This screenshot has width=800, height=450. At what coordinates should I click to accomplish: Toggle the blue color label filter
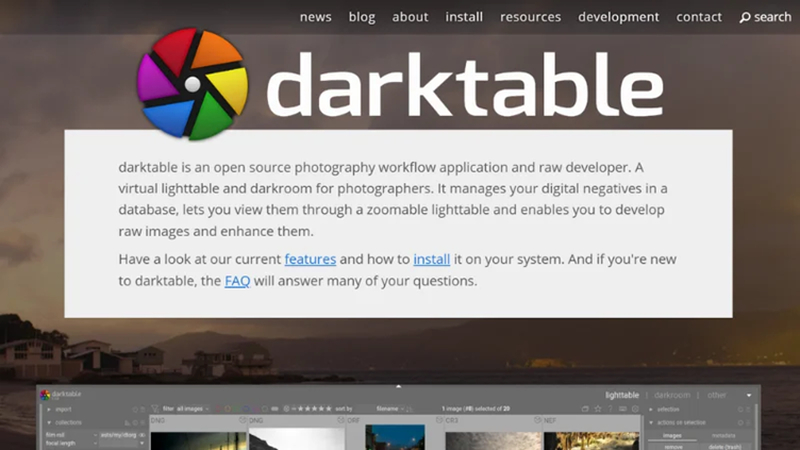tap(246, 409)
